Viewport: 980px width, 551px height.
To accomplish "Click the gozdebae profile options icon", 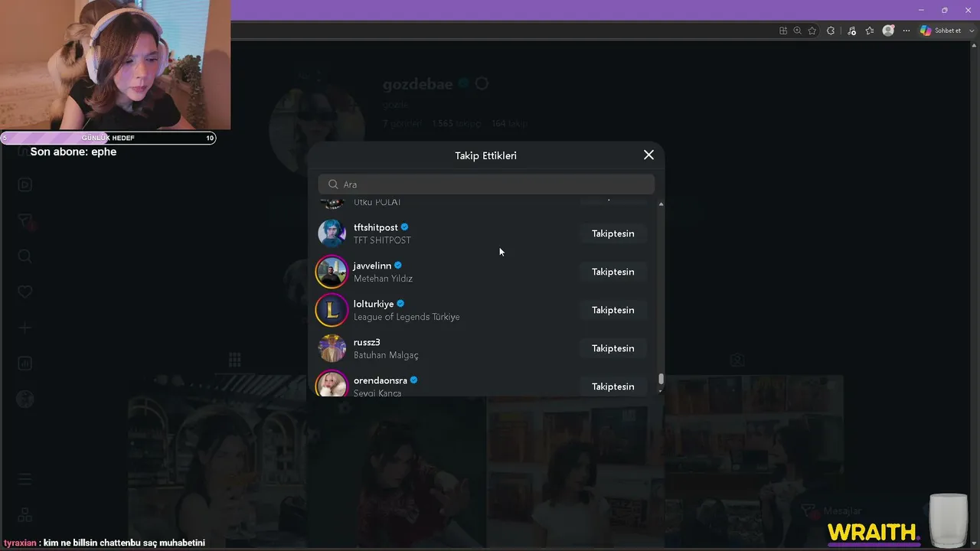I will click(x=482, y=83).
